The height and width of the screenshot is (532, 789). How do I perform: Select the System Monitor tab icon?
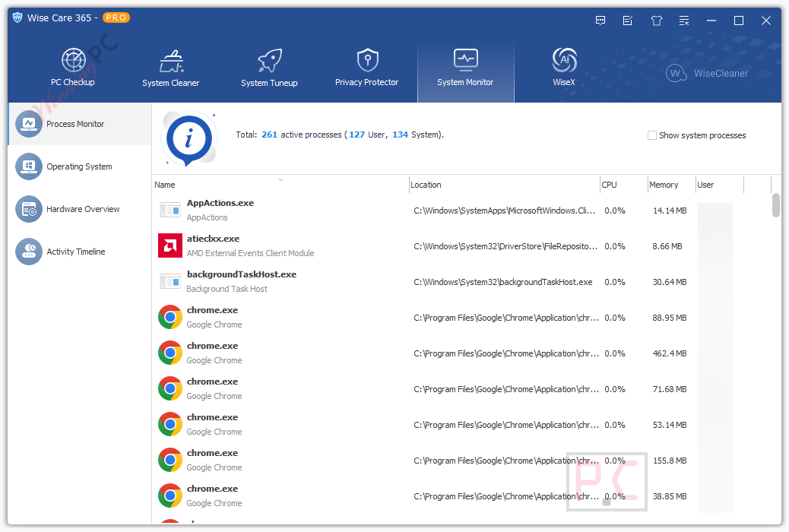(465, 59)
